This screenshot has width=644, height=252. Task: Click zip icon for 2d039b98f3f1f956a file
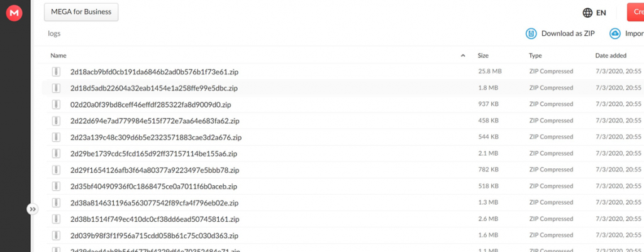56,236
